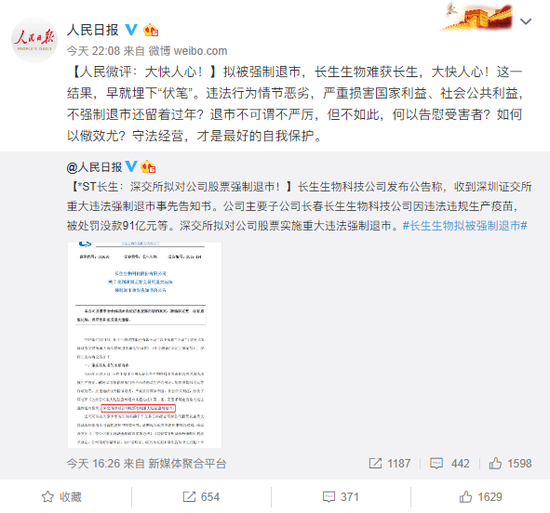Click the verified badge in the reposted post
Screen dimensions: 550x513
[131, 167]
